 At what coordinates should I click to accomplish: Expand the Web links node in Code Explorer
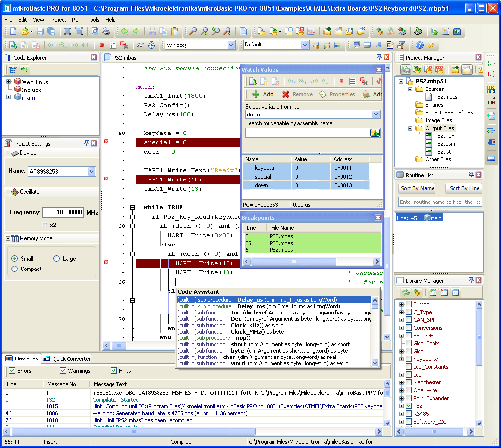coord(9,81)
